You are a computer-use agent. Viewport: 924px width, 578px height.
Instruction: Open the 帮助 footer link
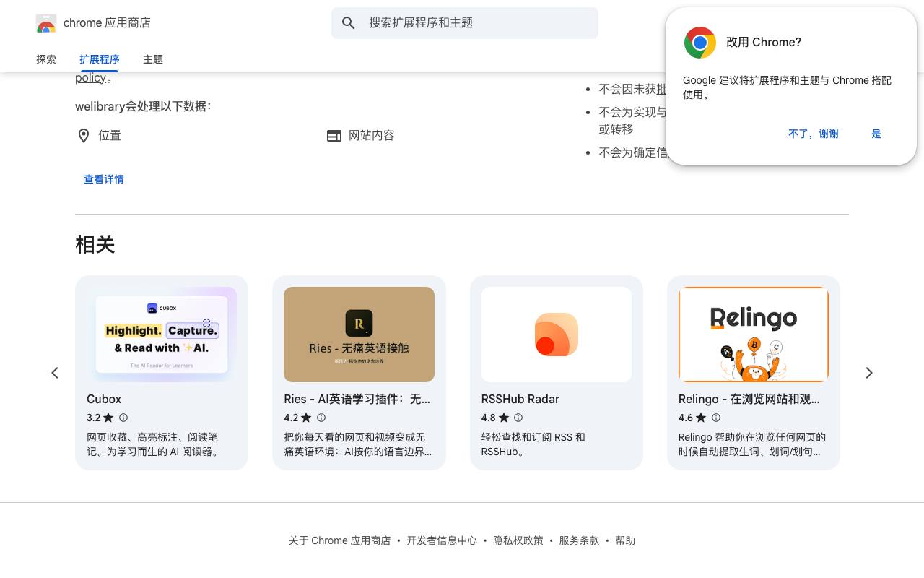[625, 540]
